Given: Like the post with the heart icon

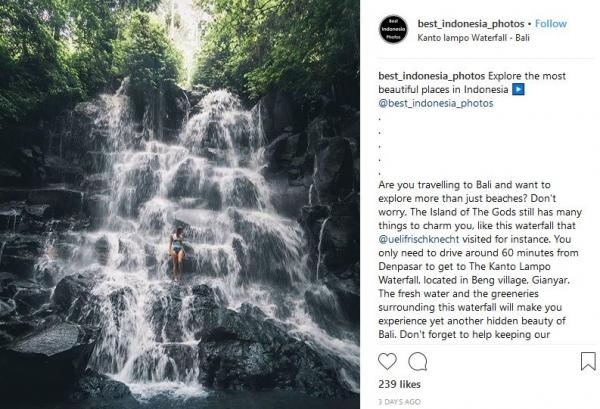Looking at the screenshot, I should (388, 361).
